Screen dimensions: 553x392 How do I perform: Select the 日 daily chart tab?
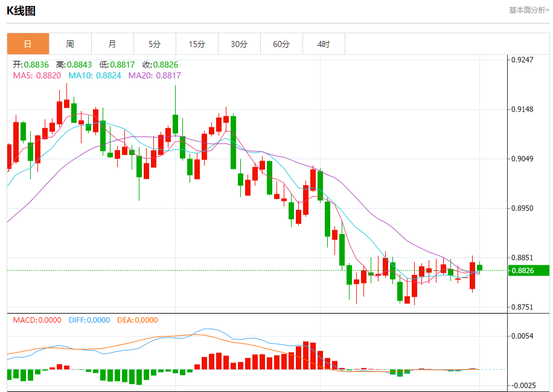pos(28,44)
